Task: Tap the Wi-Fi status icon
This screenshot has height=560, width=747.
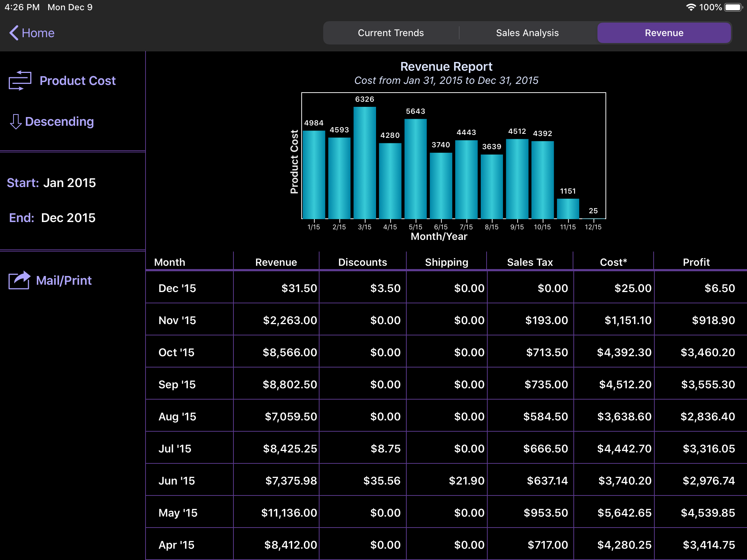Action: pos(690,7)
